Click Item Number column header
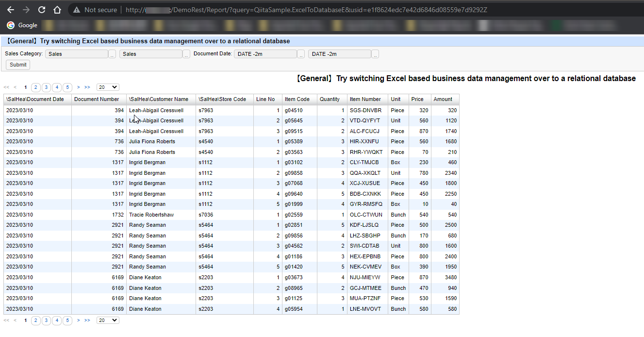This screenshot has width=644, height=337. pyautogui.click(x=367, y=99)
